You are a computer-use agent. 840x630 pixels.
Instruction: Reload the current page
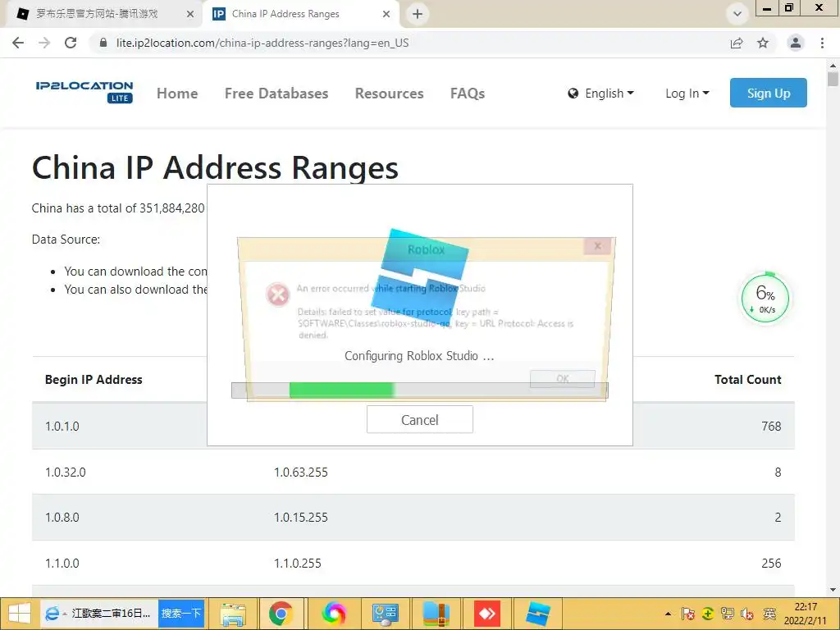click(71, 43)
